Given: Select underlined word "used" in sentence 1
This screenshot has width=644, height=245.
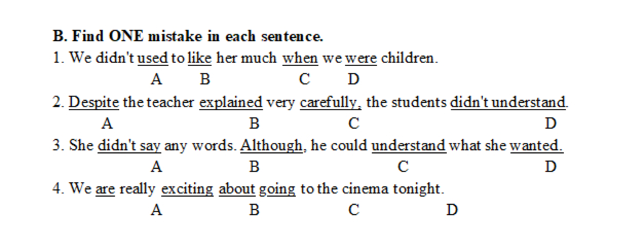Looking at the screenshot, I should 153,59.
